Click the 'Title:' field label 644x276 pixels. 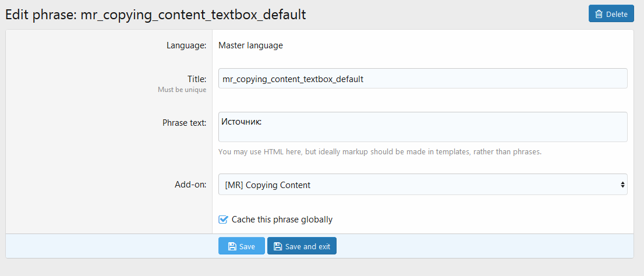point(196,79)
